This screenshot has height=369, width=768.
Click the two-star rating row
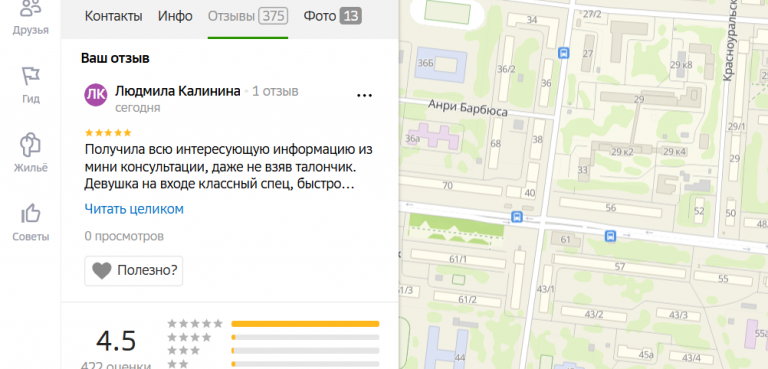273,364
